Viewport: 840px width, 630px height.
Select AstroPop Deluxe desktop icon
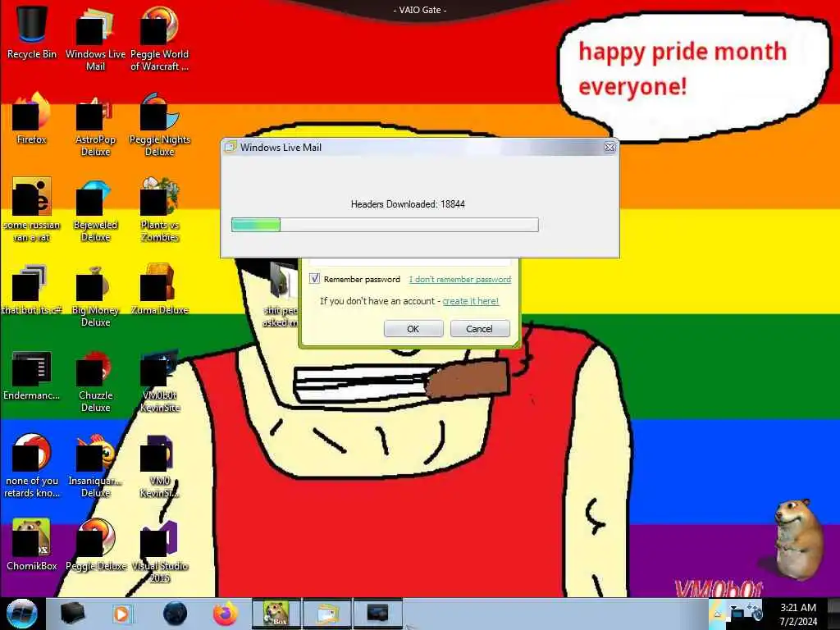[95, 125]
